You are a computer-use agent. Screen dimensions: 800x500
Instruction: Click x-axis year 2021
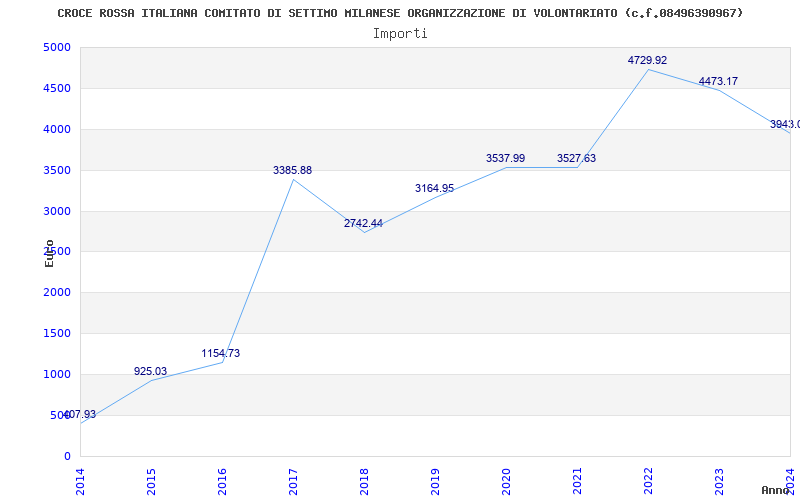coord(577,482)
